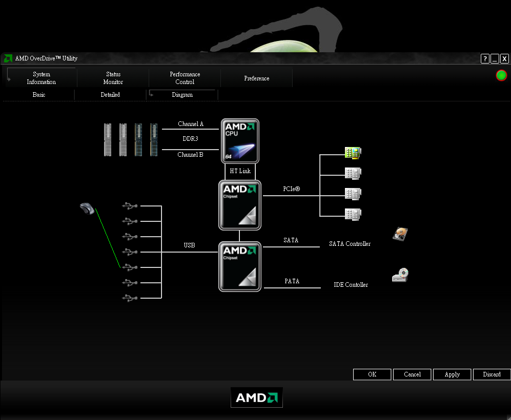Click the bottom PCIe slot icon

(x=353, y=214)
